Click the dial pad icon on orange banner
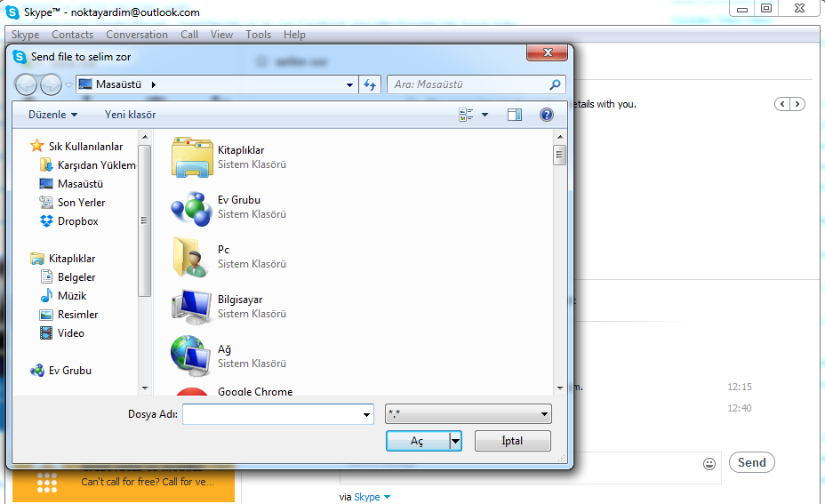 tap(47, 483)
